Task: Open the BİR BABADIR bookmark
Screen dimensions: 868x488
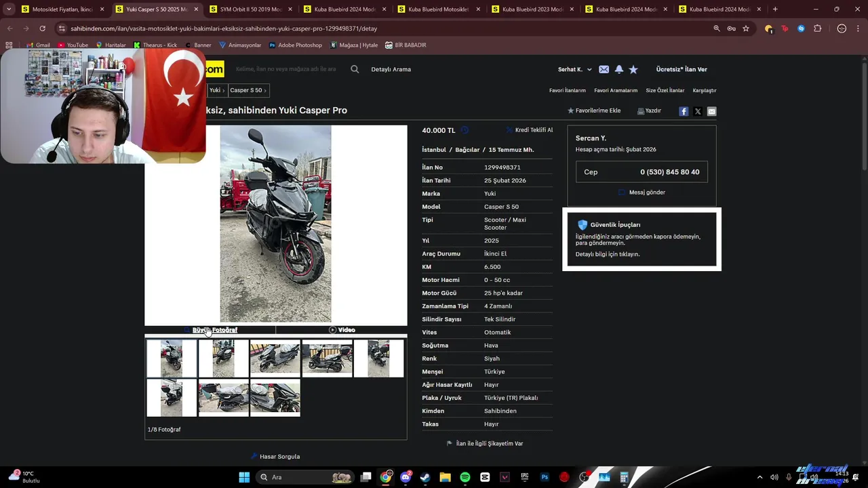Action: pyautogui.click(x=406, y=45)
